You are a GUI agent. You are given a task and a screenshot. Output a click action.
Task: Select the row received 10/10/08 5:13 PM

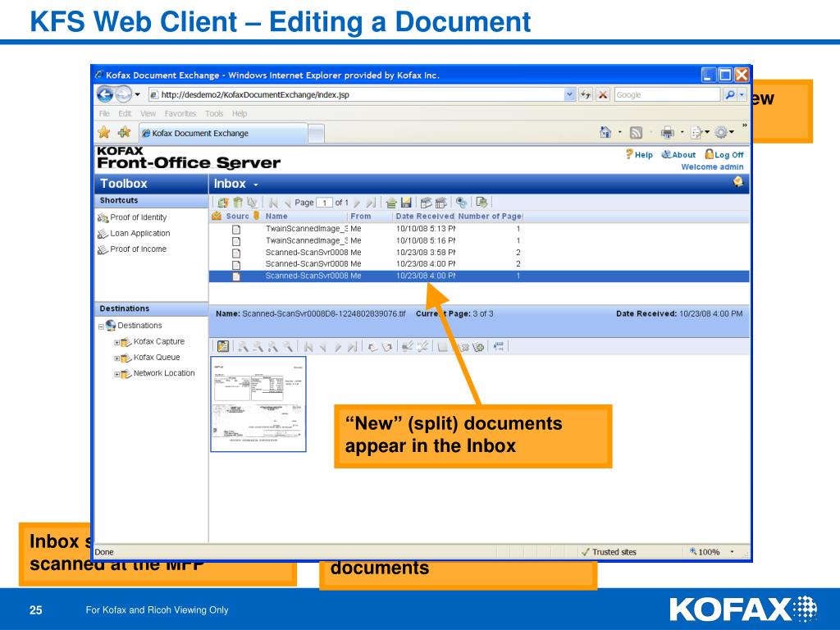pyautogui.click(x=479, y=229)
